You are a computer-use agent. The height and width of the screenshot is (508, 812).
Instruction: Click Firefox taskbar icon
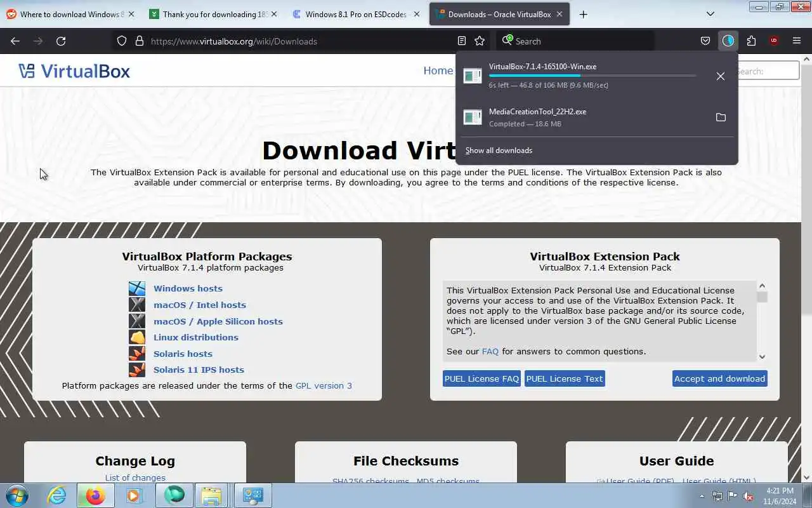(96, 495)
